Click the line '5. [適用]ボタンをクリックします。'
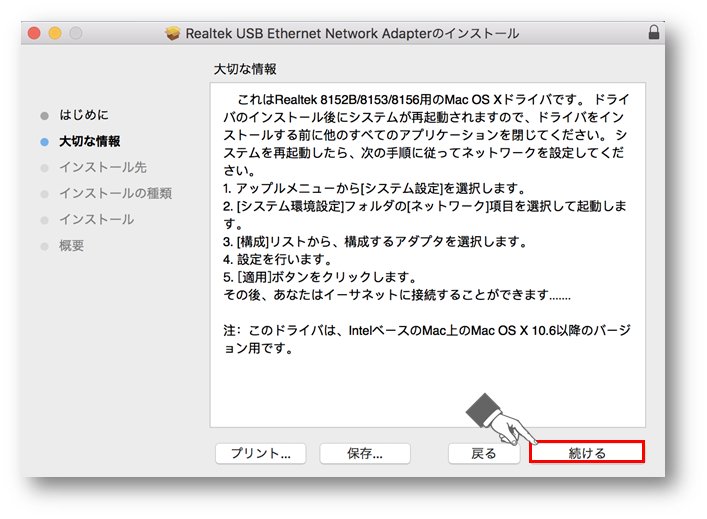Image resolution: width=707 pixels, height=519 pixels. (x=320, y=277)
